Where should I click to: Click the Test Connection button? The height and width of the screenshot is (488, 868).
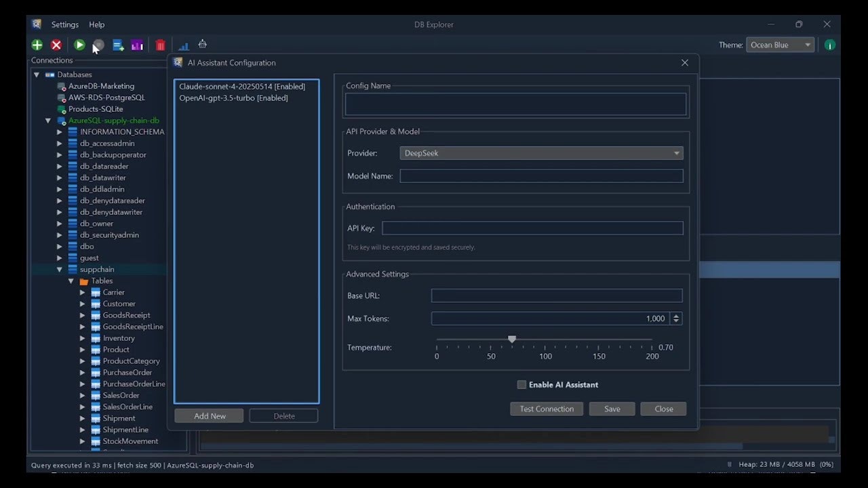(x=547, y=409)
